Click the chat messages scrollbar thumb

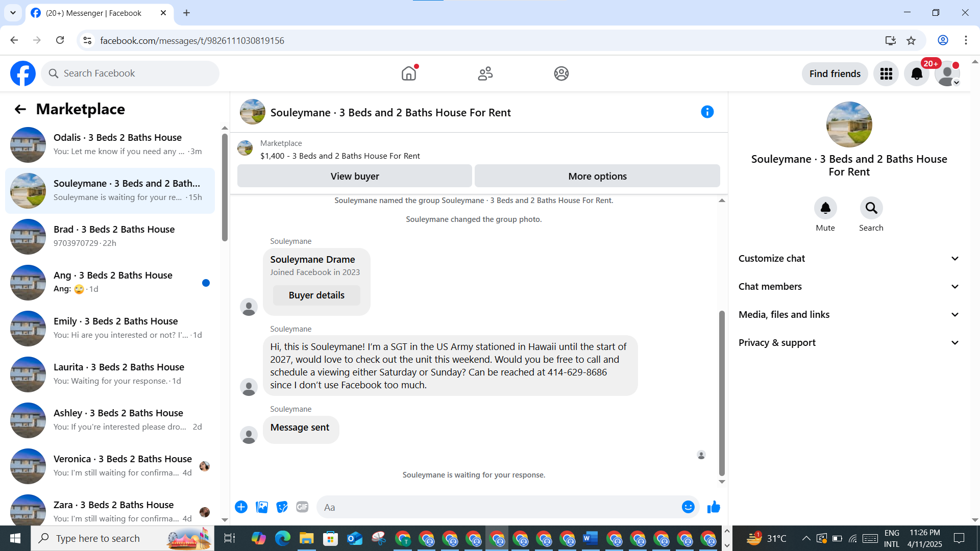pos(722,393)
